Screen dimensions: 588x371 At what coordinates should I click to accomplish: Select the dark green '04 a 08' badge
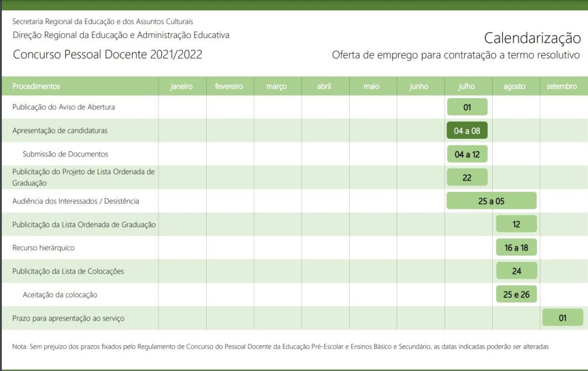click(467, 130)
